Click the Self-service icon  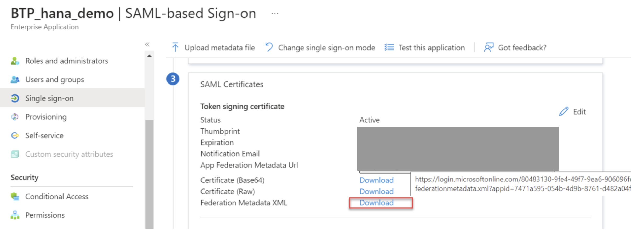pos(15,135)
